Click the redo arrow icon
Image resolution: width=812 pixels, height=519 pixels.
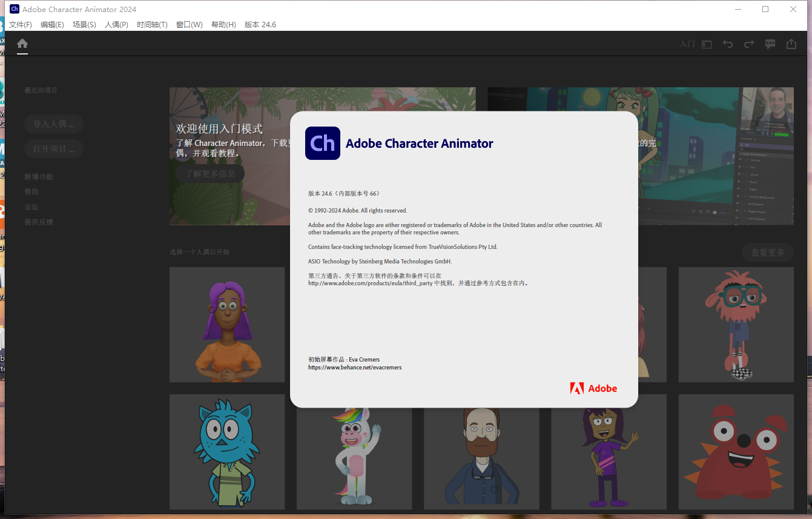click(x=749, y=44)
